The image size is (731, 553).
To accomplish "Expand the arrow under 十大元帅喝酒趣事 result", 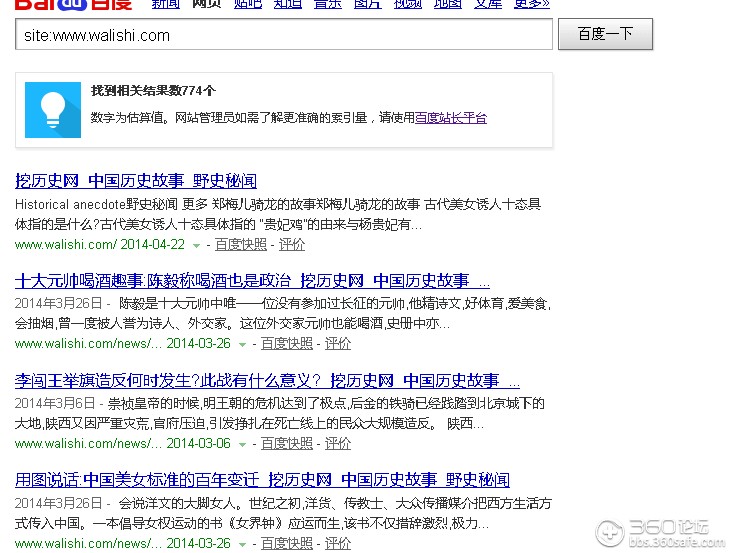I will tap(243, 344).
